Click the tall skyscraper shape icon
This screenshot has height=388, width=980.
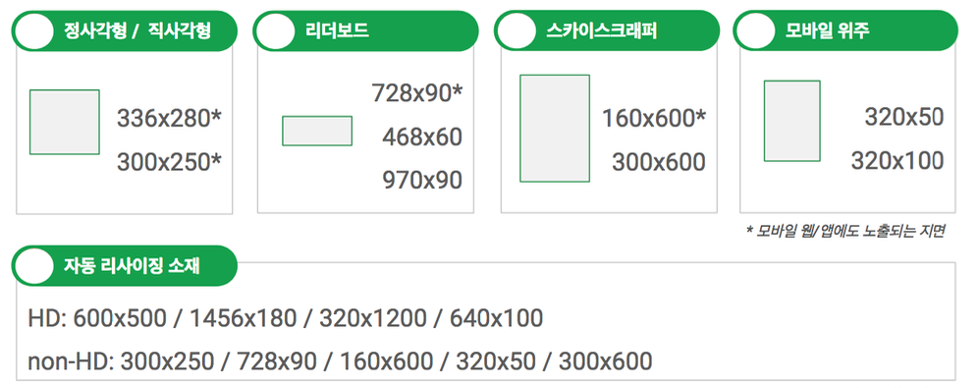[555, 128]
